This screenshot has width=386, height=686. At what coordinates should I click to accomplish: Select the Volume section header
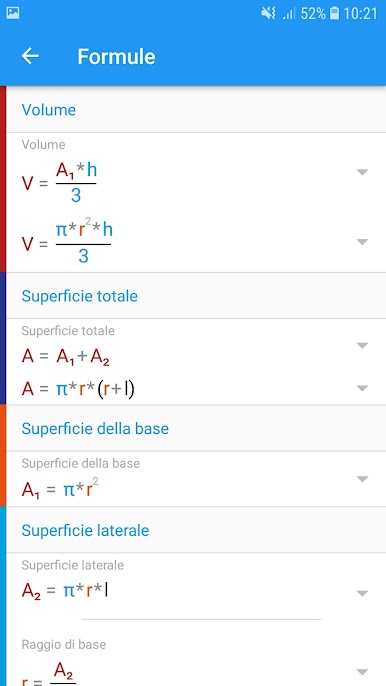196,109
